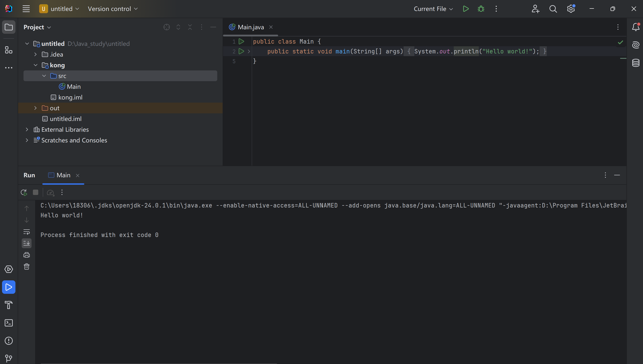Open Search Everywhere magnifier
This screenshot has height=364, width=643.
(553, 9)
